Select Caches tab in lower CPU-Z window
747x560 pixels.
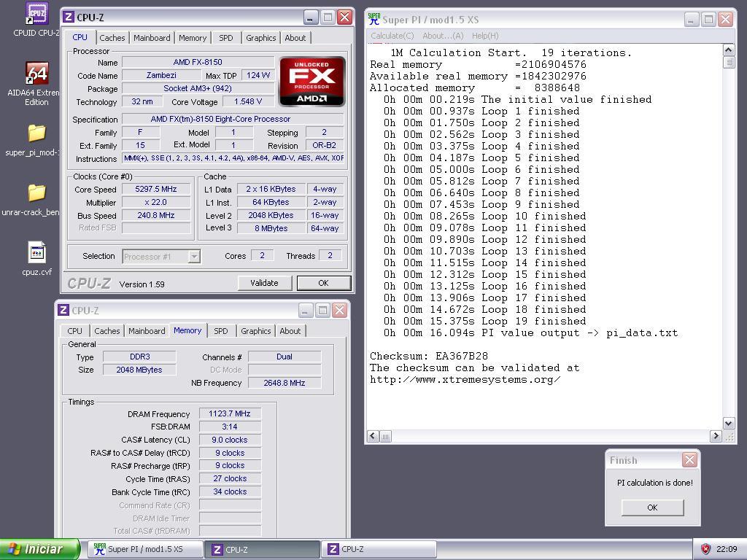[x=107, y=330]
